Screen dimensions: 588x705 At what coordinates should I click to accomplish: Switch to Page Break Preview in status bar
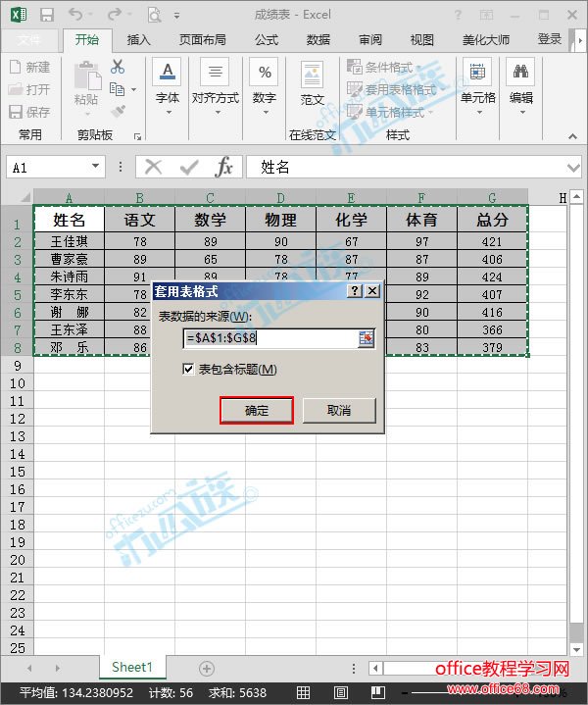pos(378,692)
